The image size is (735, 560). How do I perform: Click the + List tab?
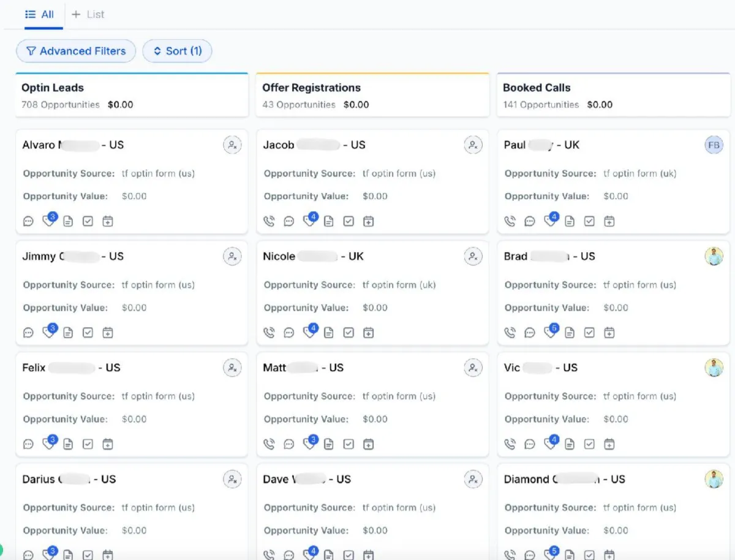pyautogui.click(x=88, y=14)
